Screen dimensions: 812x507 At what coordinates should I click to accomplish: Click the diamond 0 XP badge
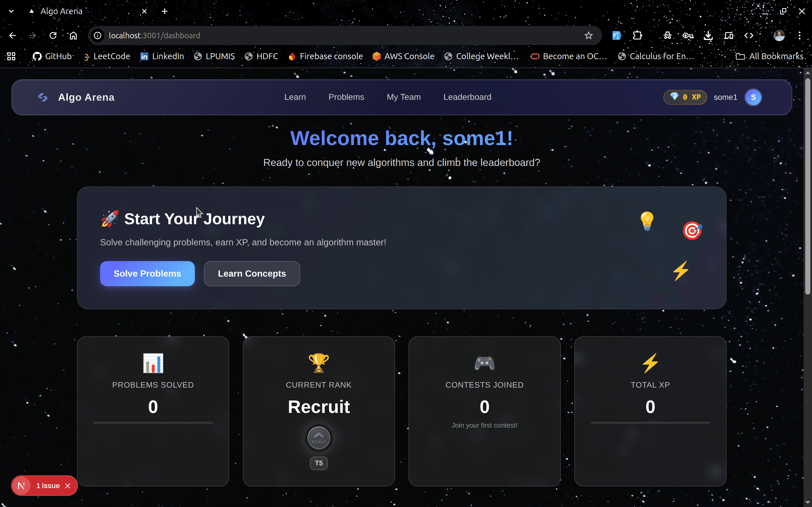(x=685, y=97)
